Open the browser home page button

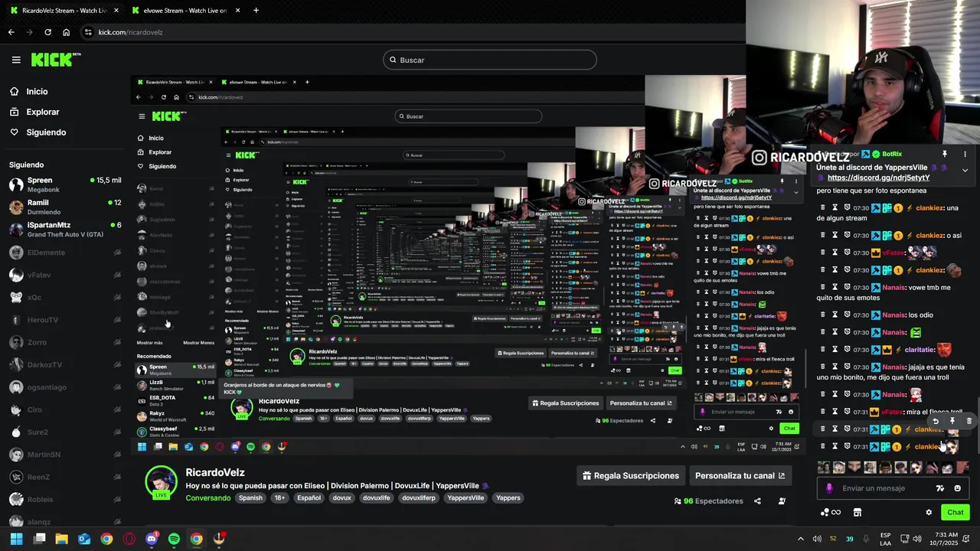click(x=67, y=32)
